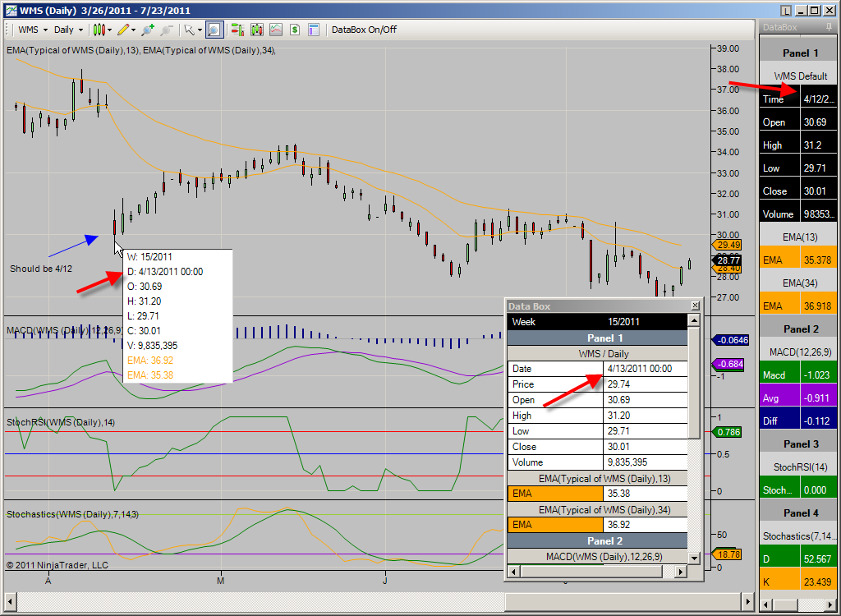
Task: Click the M month label on time axis
Action: (220, 581)
